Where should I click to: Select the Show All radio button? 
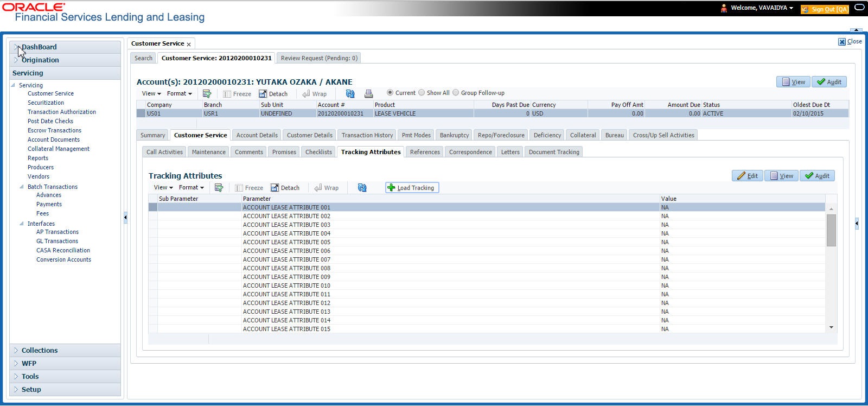tap(422, 92)
